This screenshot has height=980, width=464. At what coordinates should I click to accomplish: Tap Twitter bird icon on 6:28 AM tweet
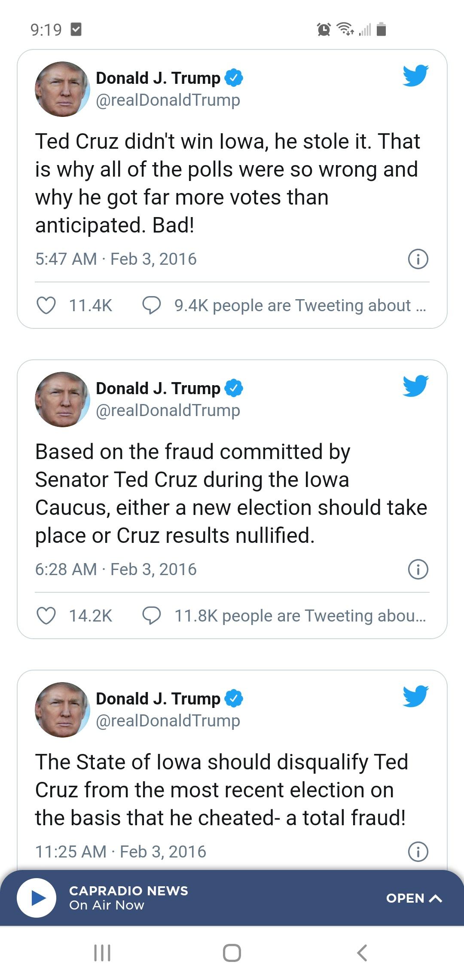pyautogui.click(x=415, y=386)
